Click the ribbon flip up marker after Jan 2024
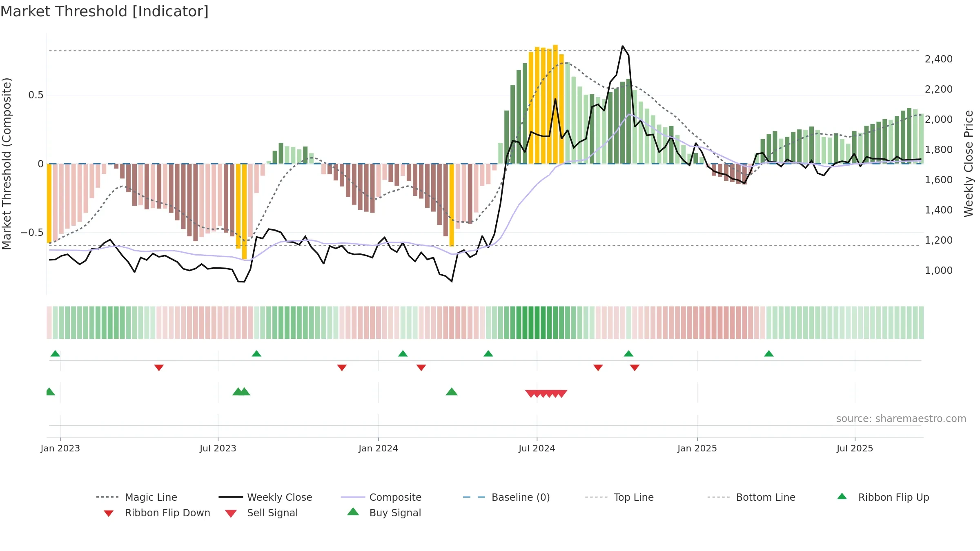 pos(403,353)
